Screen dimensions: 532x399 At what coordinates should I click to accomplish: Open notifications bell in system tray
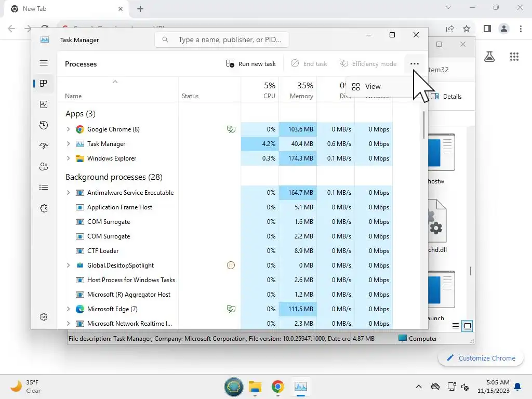(517, 387)
